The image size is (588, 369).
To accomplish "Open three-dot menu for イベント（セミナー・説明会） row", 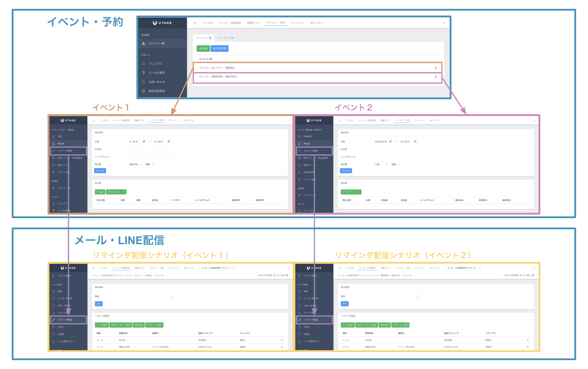I will click(435, 68).
